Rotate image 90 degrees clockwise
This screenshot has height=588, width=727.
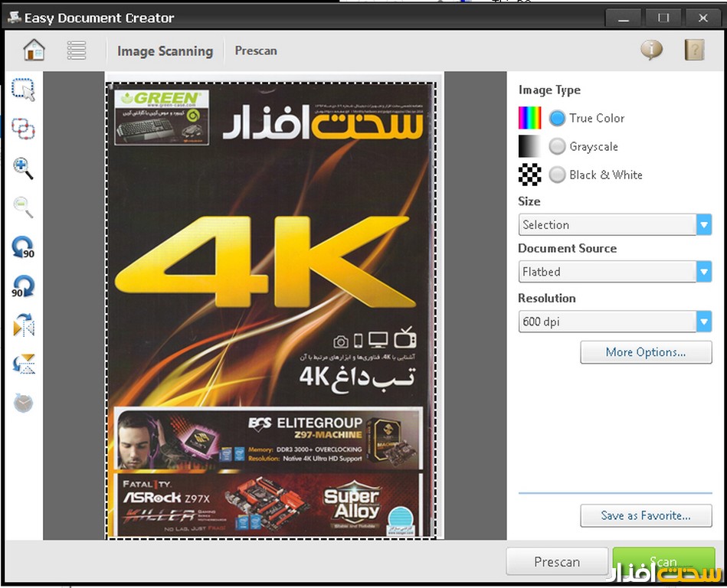click(x=23, y=286)
